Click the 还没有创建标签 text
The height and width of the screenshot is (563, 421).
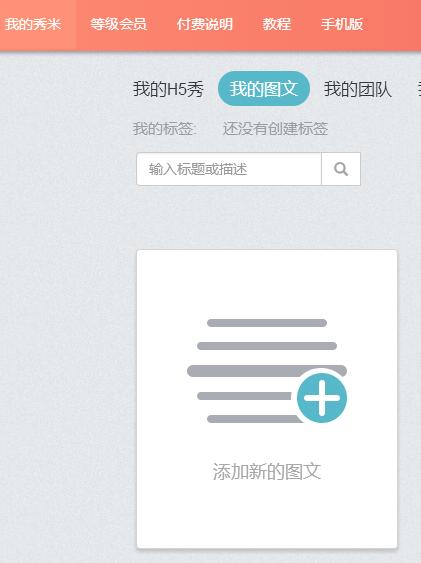coord(275,129)
